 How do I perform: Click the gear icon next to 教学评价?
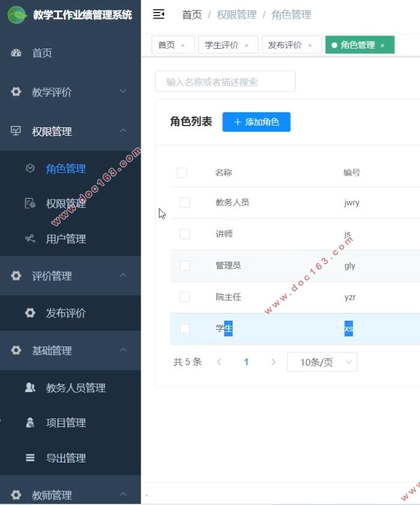coord(16,92)
